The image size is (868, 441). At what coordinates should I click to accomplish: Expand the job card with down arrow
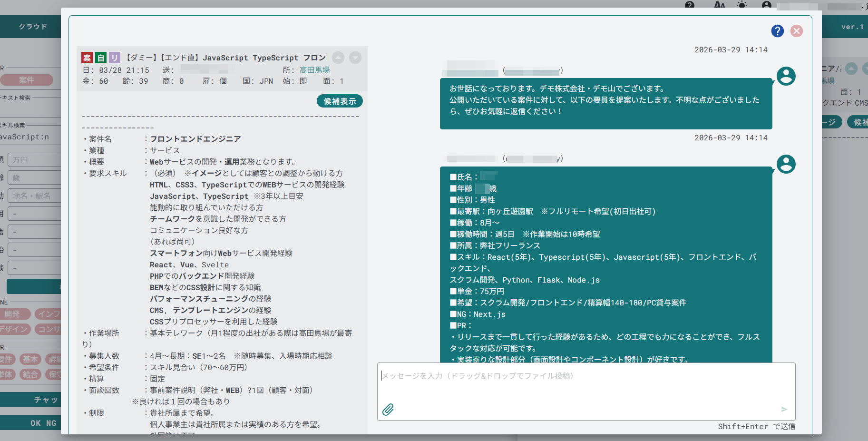[x=355, y=58]
